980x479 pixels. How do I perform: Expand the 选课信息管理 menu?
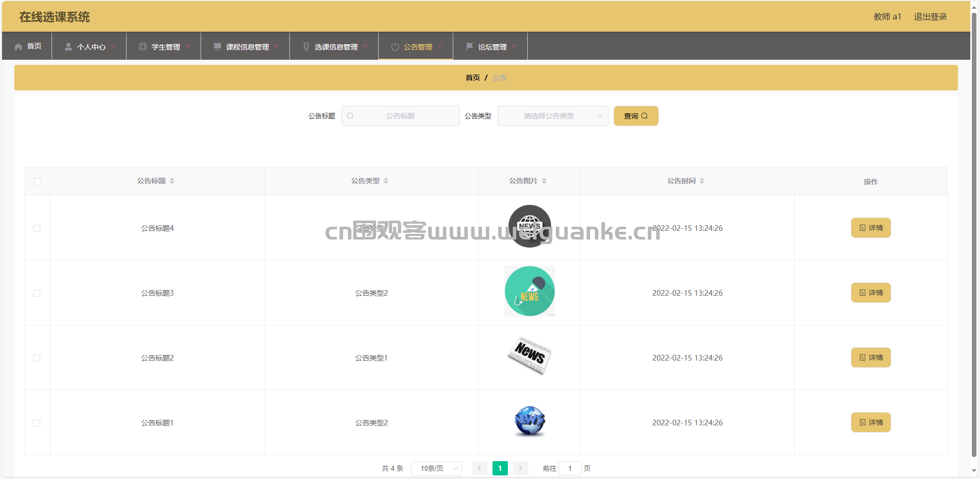pyautogui.click(x=336, y=46)
